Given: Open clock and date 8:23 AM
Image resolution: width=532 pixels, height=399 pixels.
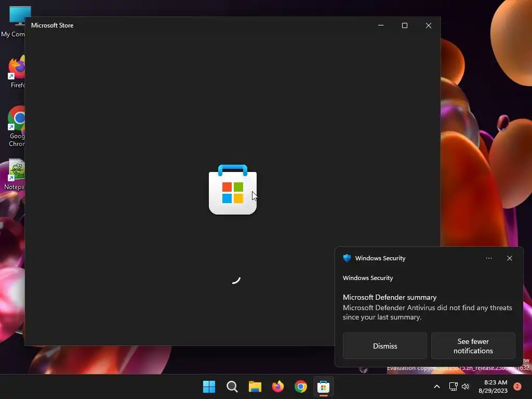Looking at the screenshot, I should pyautogui.click(x=493, y=387).
